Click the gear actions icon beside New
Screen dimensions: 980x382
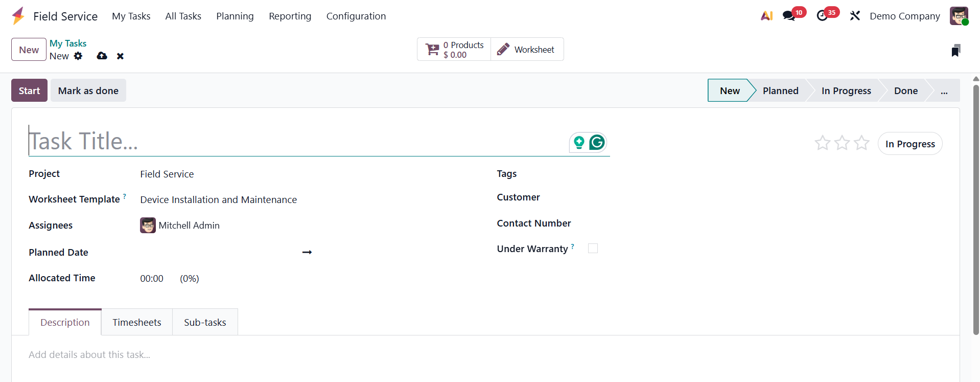(x=78, y=56)
